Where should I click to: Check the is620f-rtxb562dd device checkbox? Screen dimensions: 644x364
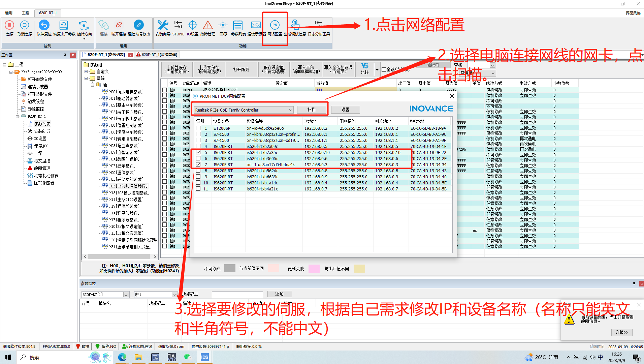point(198,171)
